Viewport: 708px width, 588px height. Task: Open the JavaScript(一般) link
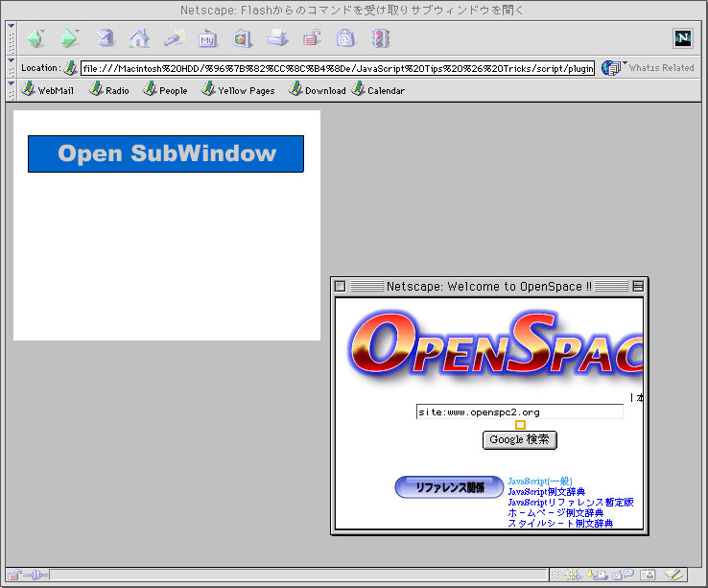coord(540,481)
